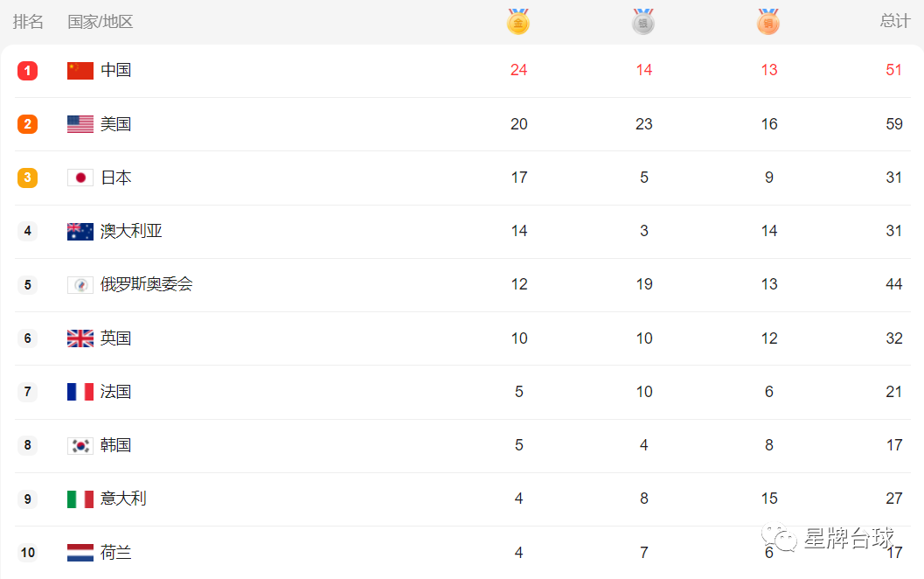This screenshot has height=579, width=924.
Task: Open the 意大利 country name link
Action: [x=123, y=499]
